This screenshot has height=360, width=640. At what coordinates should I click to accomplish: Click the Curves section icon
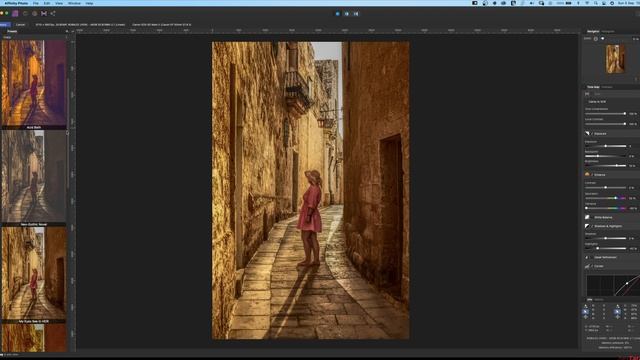(587, 266)
